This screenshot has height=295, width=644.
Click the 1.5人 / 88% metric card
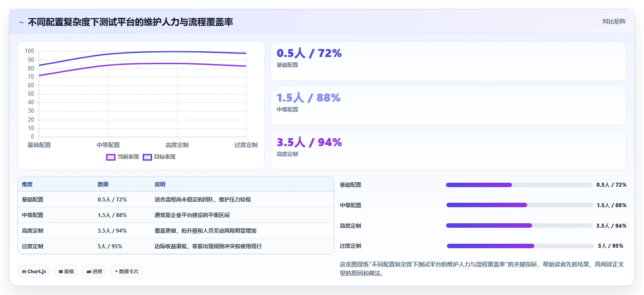click(448, 106)
